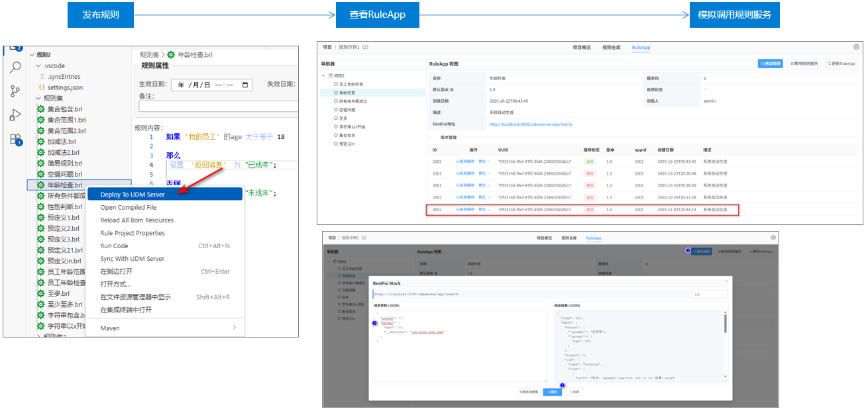Screen dimensions: 868x409
Task: Open the Extensions view icon
Action: click(x=15, y=139)
